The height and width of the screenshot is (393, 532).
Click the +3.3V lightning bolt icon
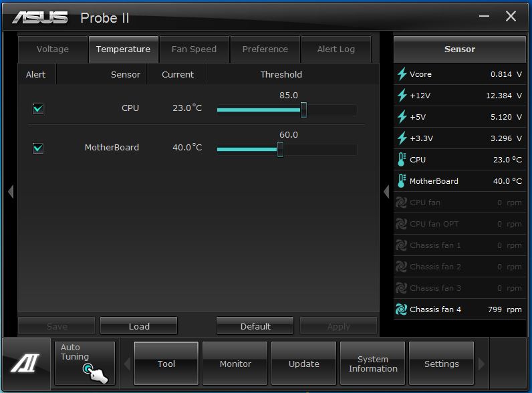402,138
